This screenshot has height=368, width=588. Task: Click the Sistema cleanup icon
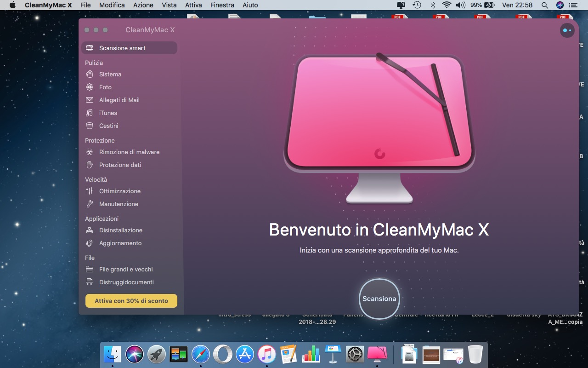point(90,74)
